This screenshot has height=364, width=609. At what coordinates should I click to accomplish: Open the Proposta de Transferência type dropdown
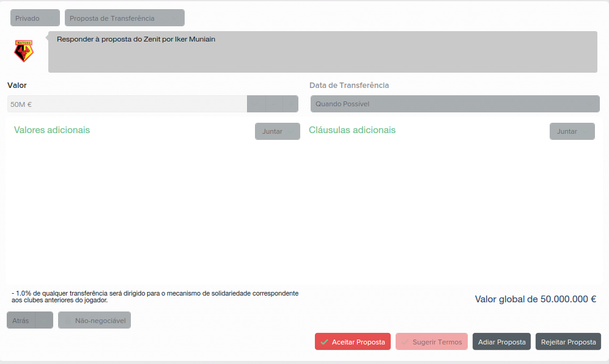coord(125,18)
